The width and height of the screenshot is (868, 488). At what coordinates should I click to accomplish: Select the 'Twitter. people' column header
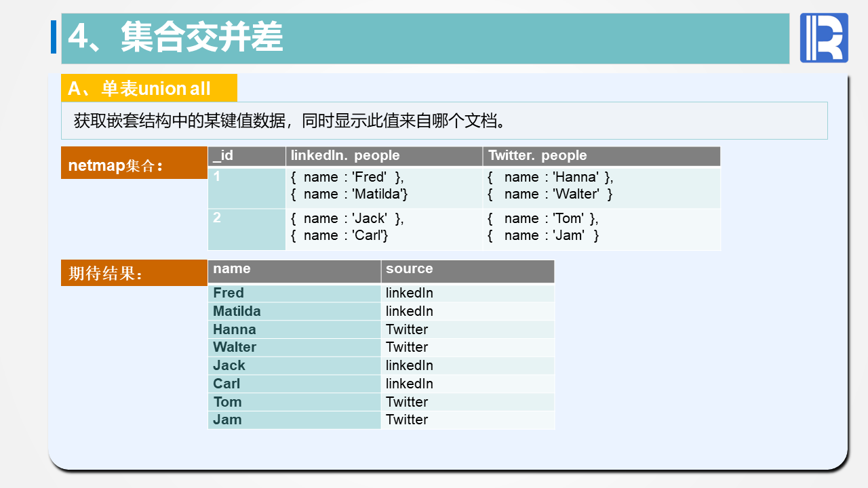[x=601, y=156]
